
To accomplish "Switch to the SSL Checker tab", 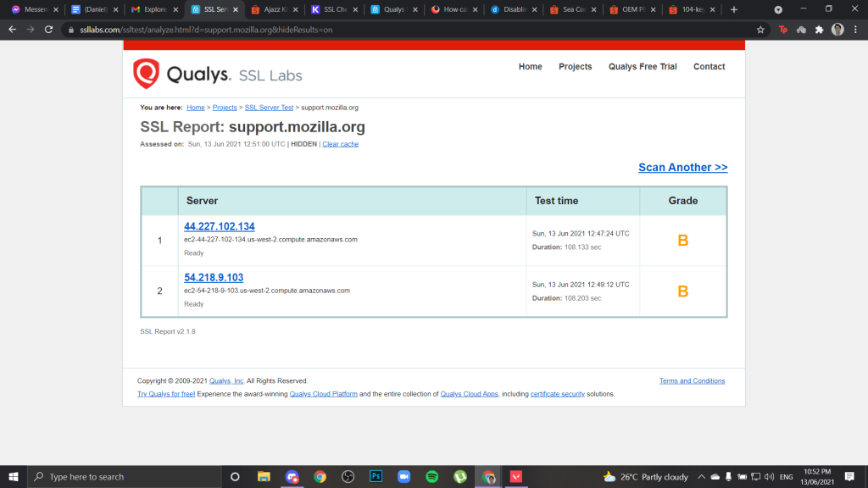I will pyautogui.click(x=334, y=9).
